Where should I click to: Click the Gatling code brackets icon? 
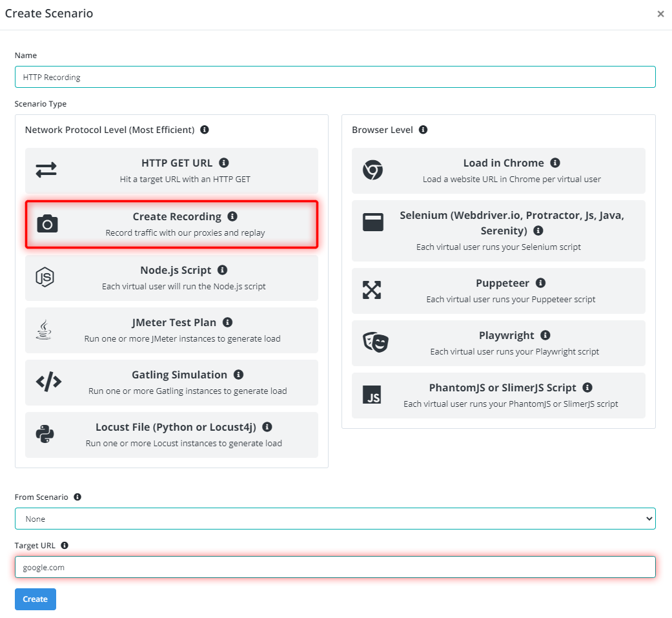pos(48,382)
